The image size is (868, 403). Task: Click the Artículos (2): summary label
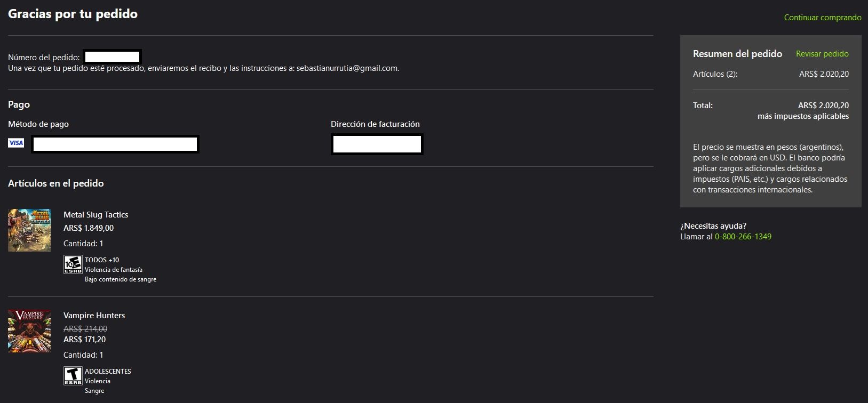point(715,74)
